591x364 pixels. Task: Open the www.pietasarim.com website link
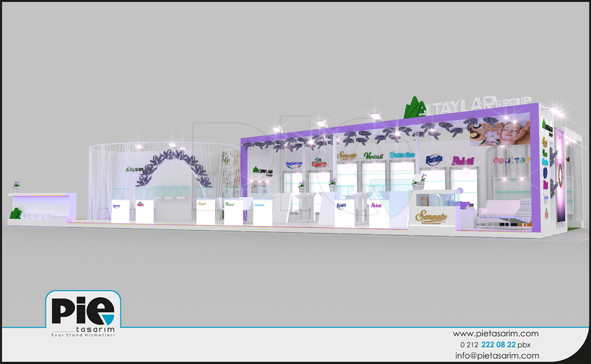point(495,334)
